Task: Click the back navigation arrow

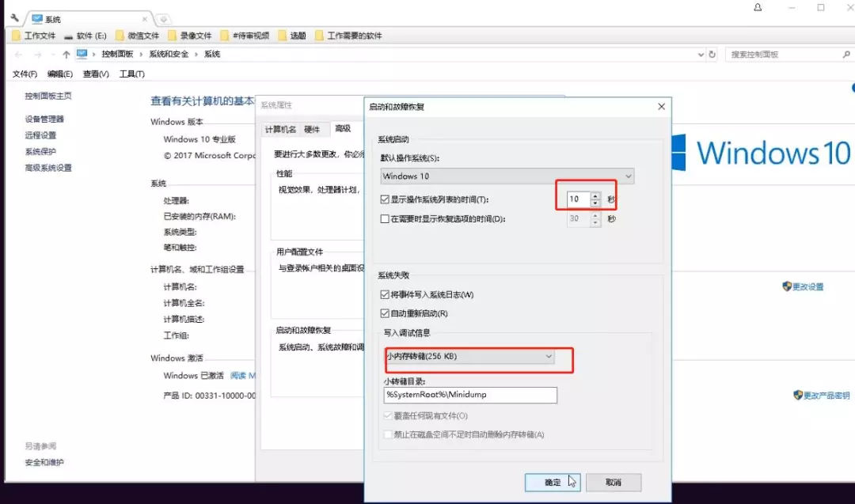Action: [x=17, y=54]
